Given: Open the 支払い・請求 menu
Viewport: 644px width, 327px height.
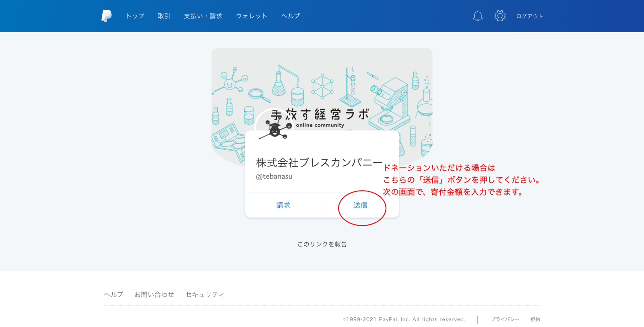Looking at the screenshot, I should [203, 16].
